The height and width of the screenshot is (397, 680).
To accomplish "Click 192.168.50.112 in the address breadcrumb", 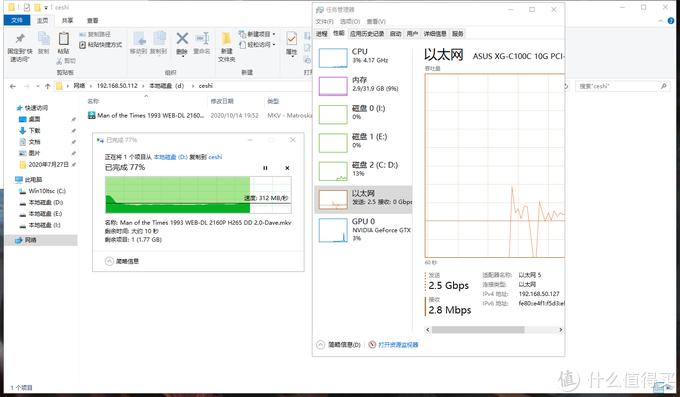I will (117, 86).
